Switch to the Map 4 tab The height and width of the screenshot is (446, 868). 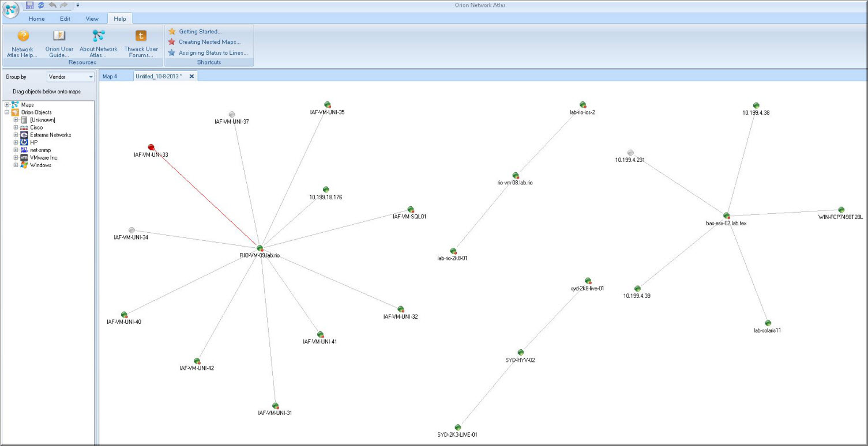[x=110, y=76]
